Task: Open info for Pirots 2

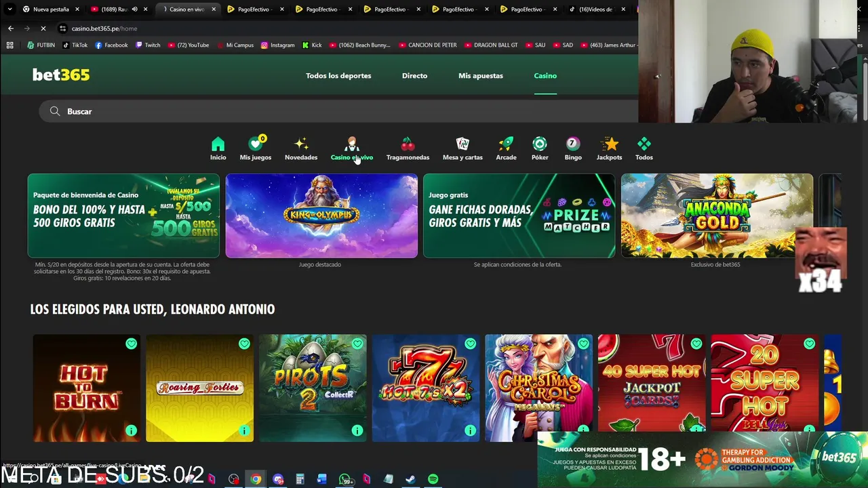Action: pos(357,430)
